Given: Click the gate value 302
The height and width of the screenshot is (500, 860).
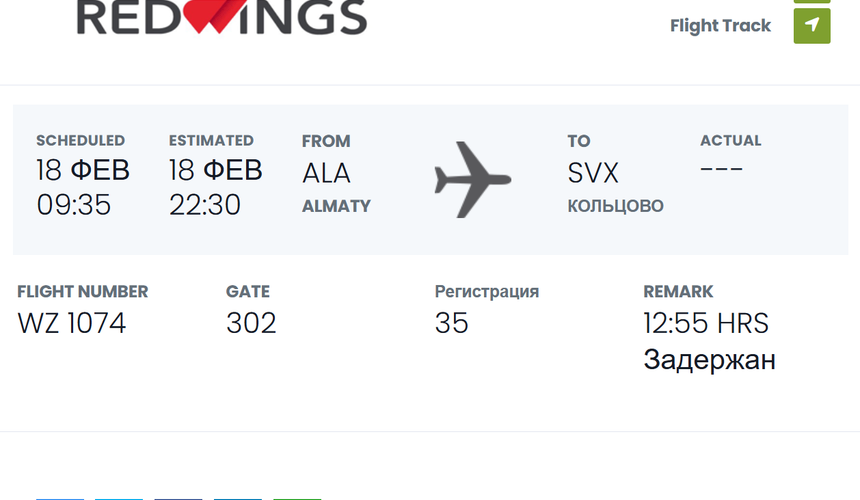Looking at the screenshot, I should click(251, 323).
